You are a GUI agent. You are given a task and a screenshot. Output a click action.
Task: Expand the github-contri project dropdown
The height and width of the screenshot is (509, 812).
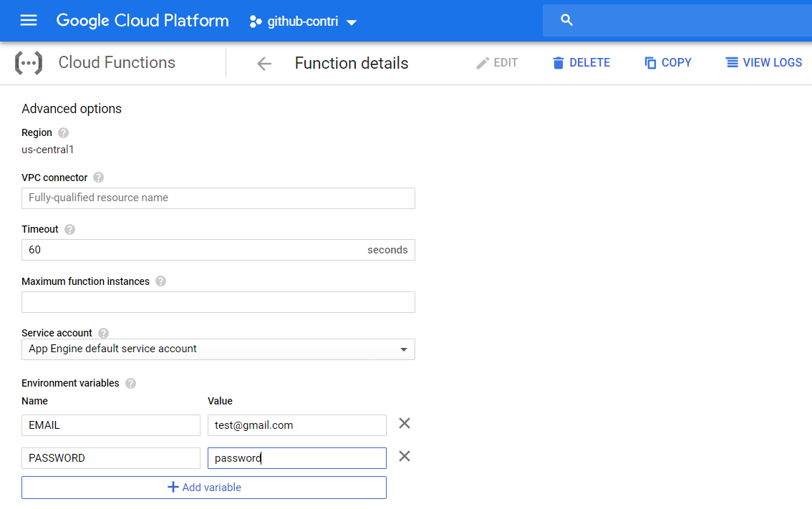click(x=352, y=21)
